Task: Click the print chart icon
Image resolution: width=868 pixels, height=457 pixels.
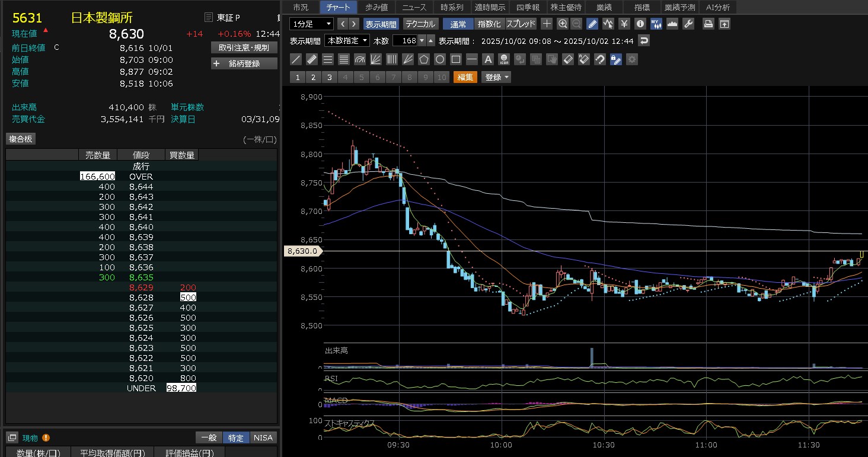Action: [x=708, y=24]
